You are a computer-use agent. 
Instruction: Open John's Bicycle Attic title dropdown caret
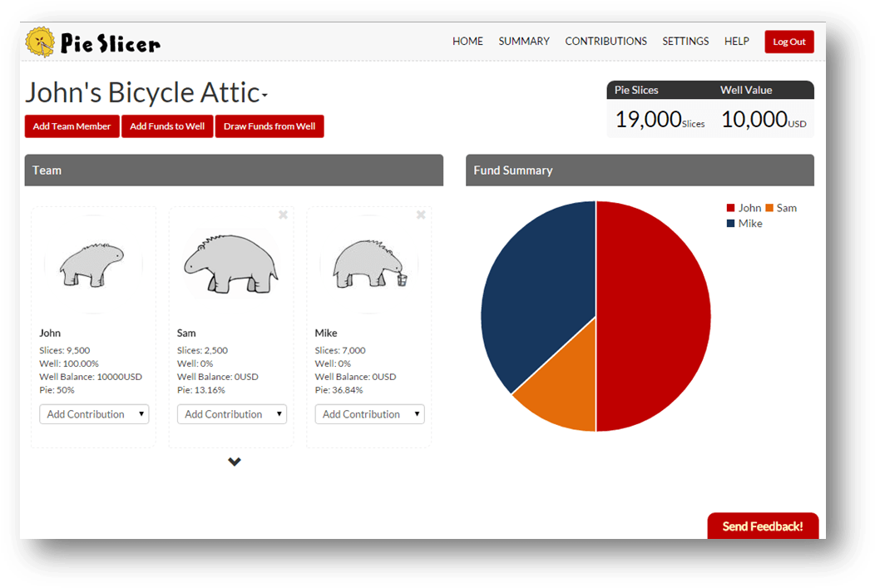(x=264, y=96)
